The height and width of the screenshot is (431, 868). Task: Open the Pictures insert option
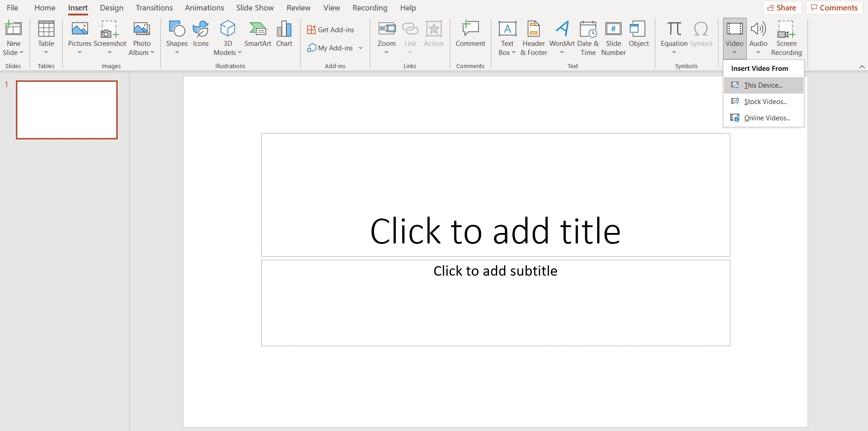tap(80, 37)
